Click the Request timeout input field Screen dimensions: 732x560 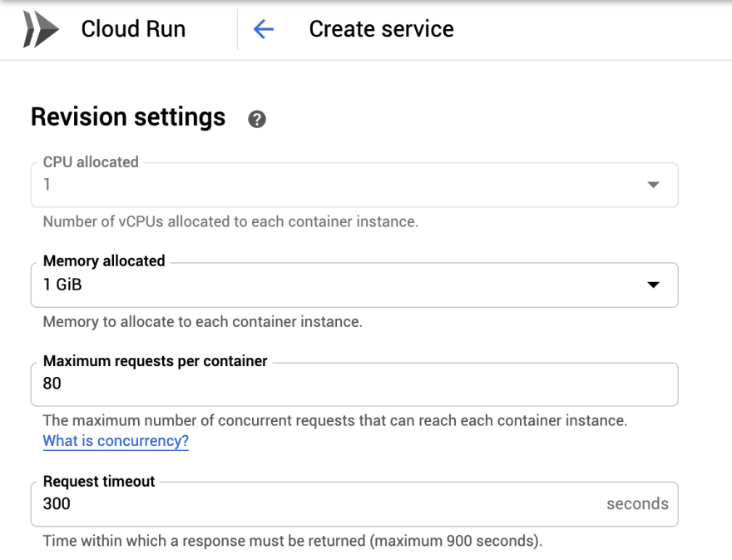(x=354, y=504)
